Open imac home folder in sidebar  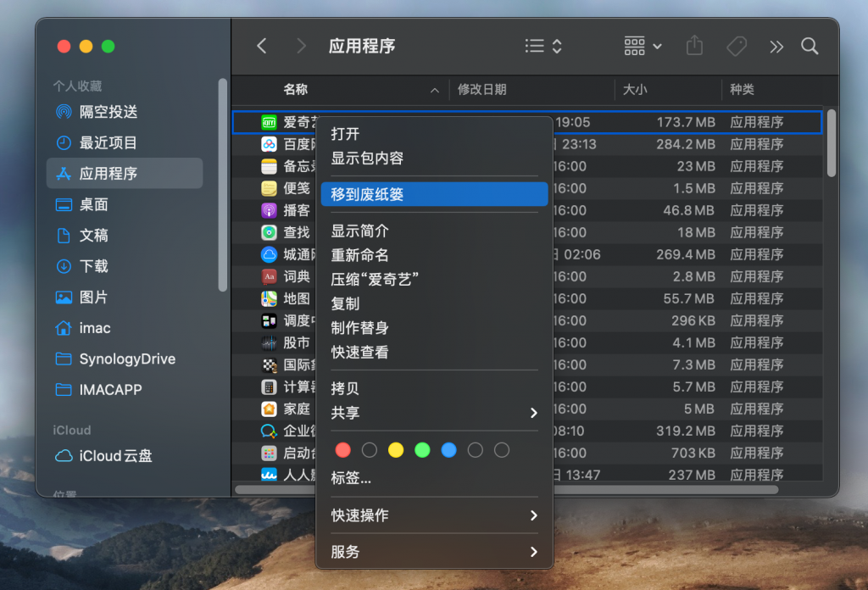[125, 328]
